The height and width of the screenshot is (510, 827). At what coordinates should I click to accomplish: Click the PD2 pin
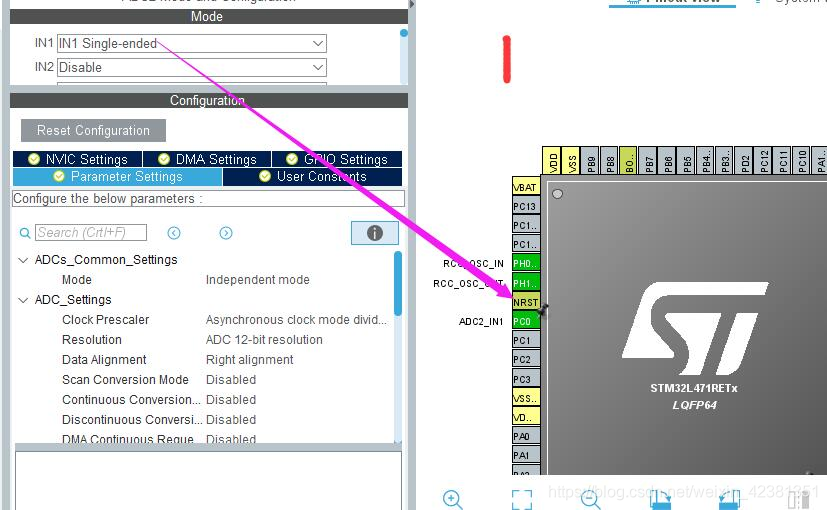pos(744,160)
